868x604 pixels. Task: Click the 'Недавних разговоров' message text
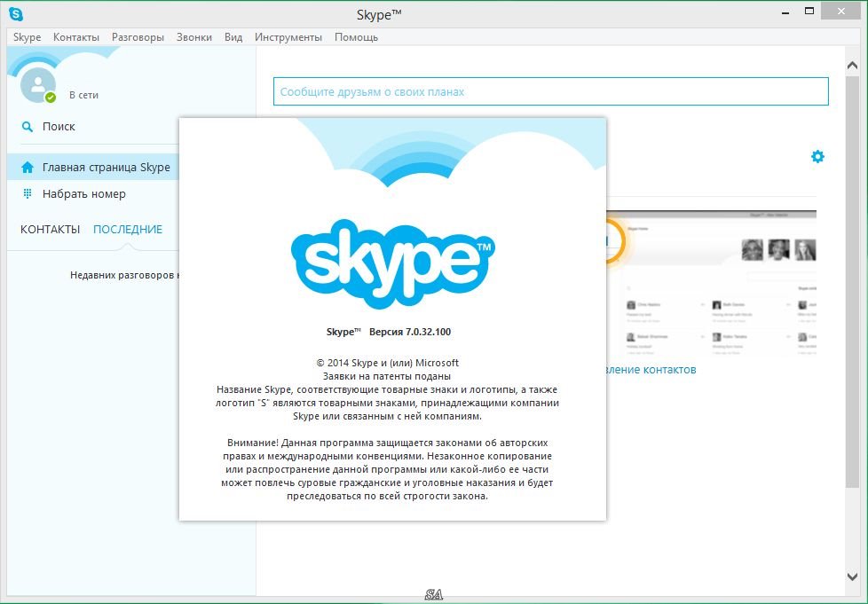click(124, 275)
